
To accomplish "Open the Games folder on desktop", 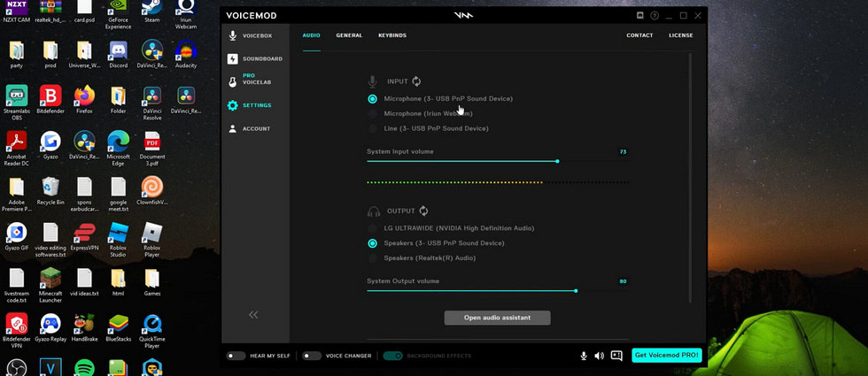I will tap(152, 282).
